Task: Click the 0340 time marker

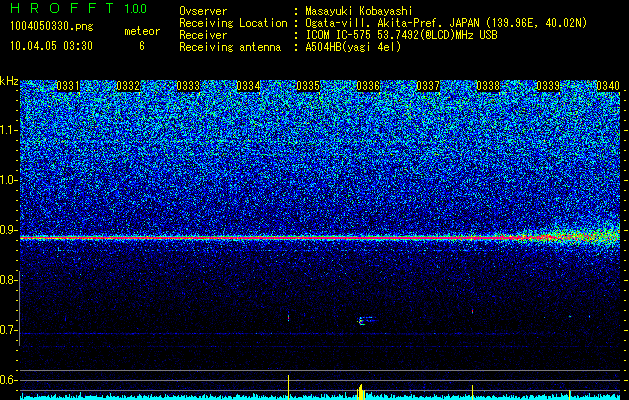Action: 608,86
